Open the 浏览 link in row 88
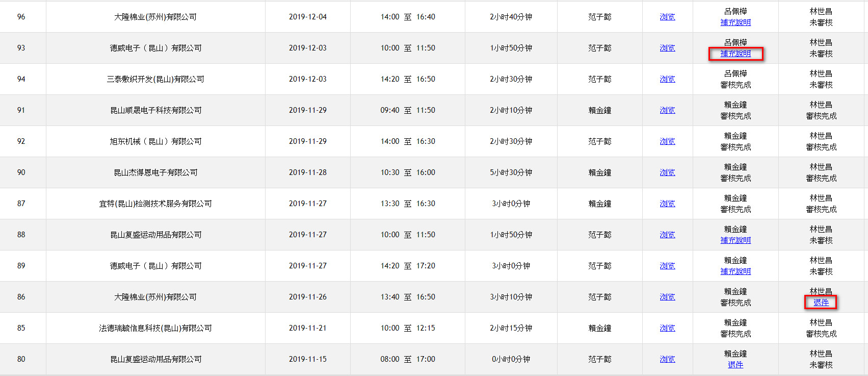This screenshot has width=868, height=376. (x=667, y=235)
